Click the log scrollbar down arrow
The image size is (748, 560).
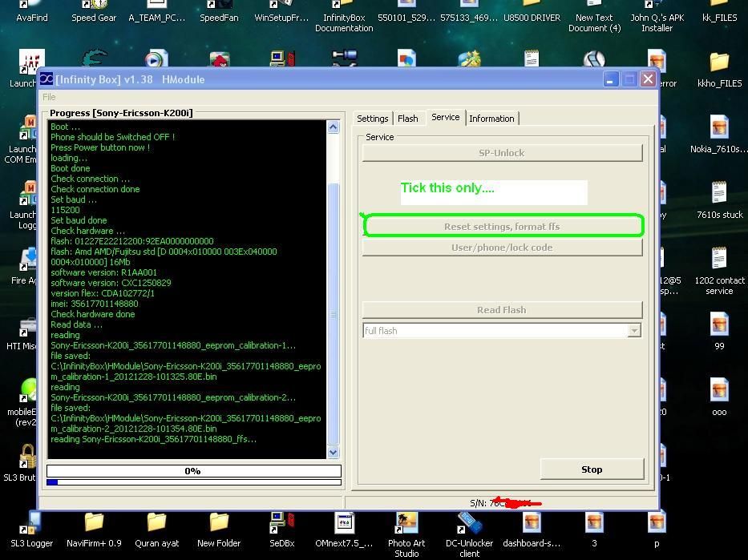(x=333, y=452)
